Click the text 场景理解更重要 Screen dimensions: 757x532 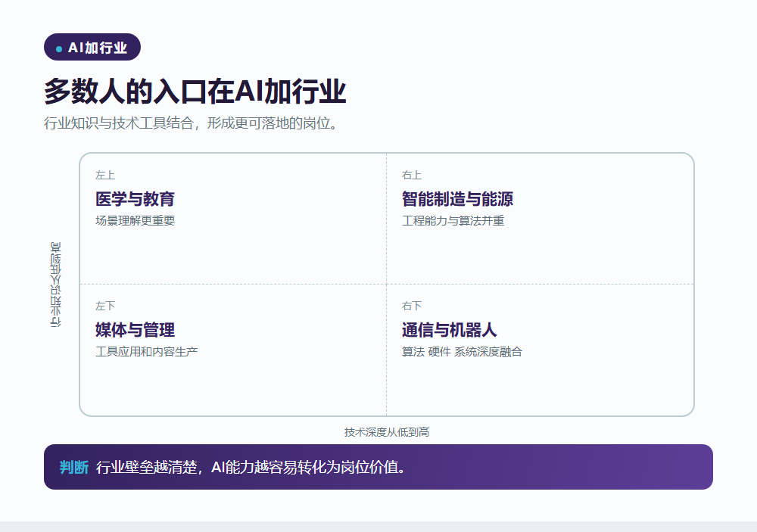(x=136, y=221)
